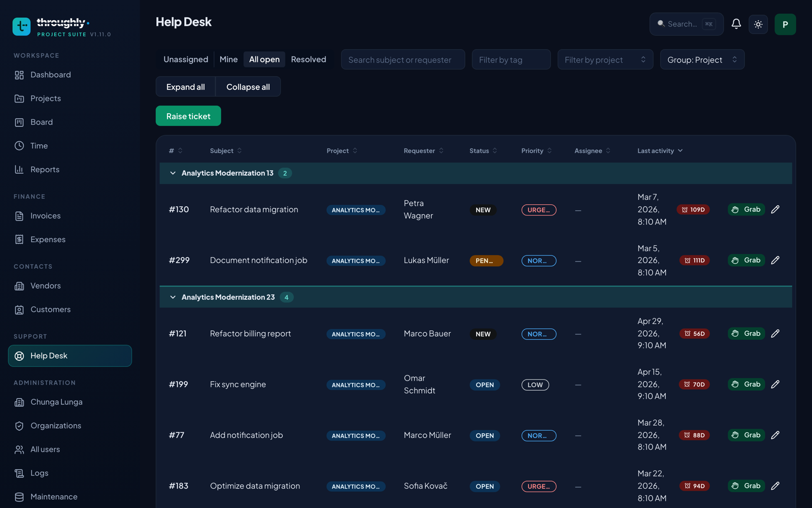Image resolution: width=812 pixels, height=508 pixels.
Task: Click Expand all button
Action: [186, 87]
